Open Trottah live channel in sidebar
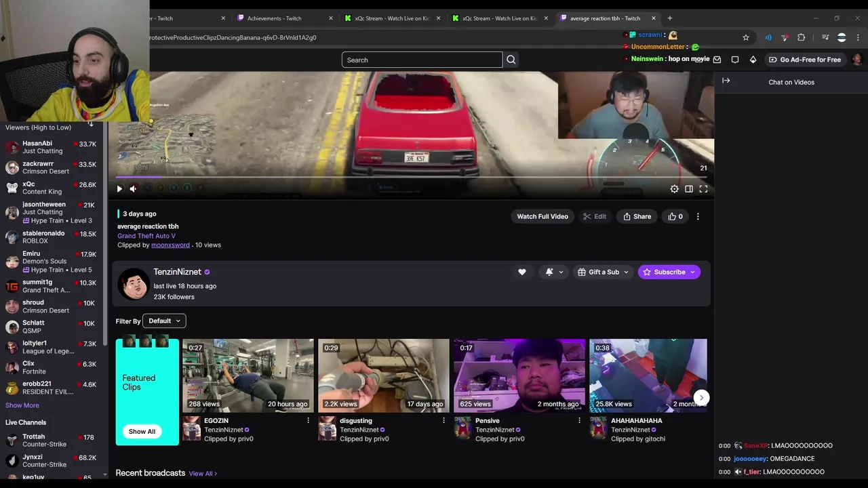 [53, 441]
